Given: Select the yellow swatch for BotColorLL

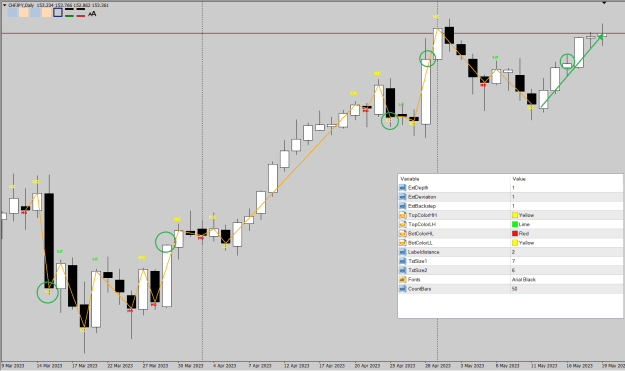Looking at the screenshot, I should click(x=515, y=243).
